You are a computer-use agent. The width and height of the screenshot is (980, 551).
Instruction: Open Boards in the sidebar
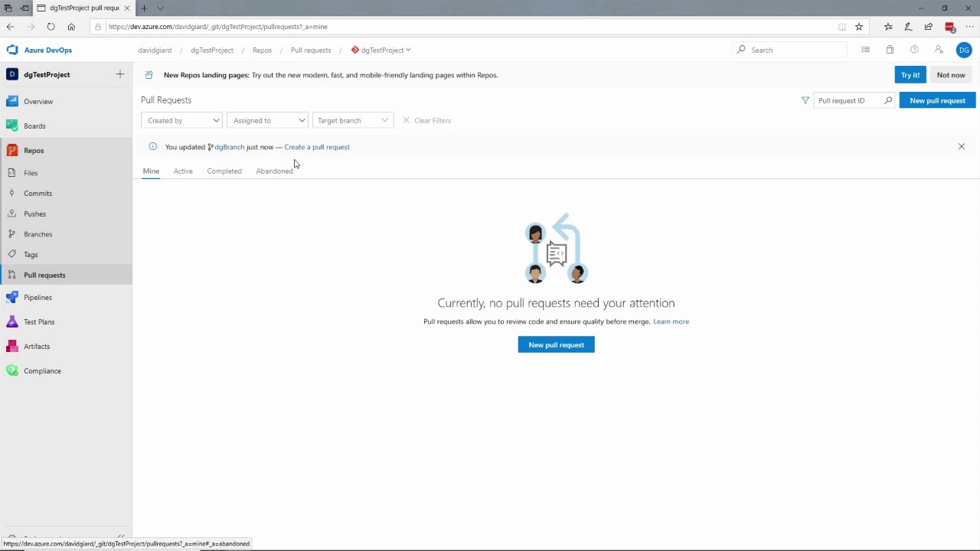(x=34, y=126)
